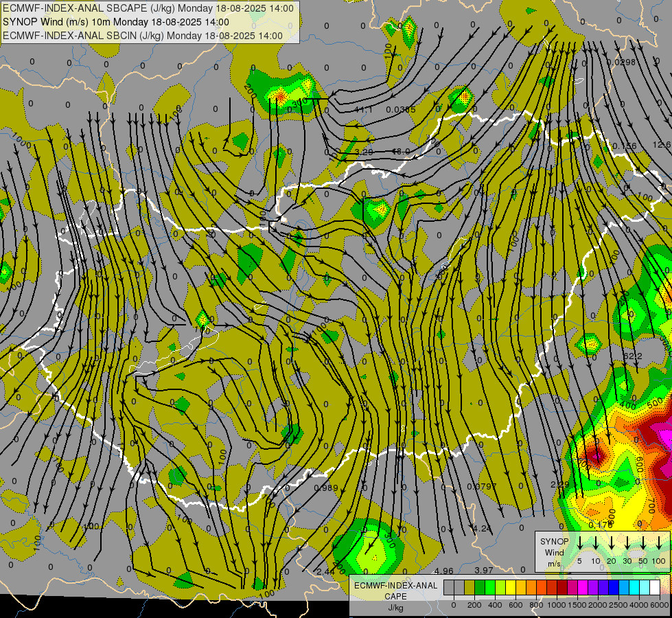
Task: Select the pure yellow CAPE legend swatch
Action: coord(511,587)
